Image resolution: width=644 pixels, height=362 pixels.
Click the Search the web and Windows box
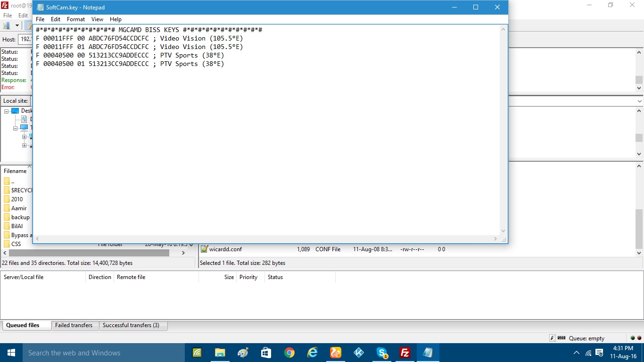point(104,353)
